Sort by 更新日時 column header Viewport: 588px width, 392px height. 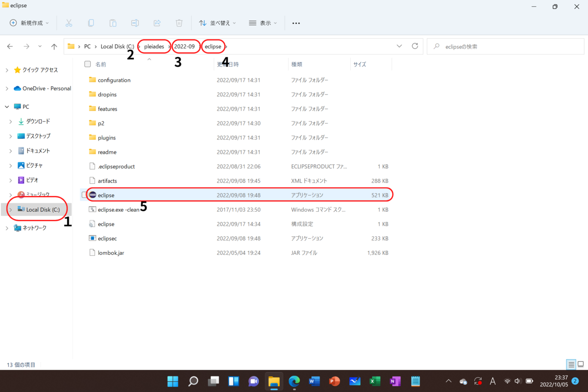(x=228, y=64)
